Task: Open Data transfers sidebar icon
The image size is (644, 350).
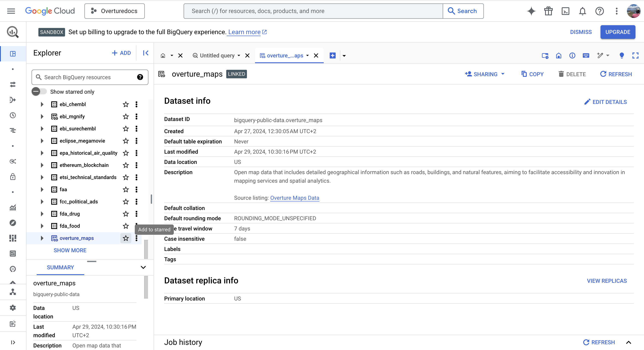Action: click(13, 85)
